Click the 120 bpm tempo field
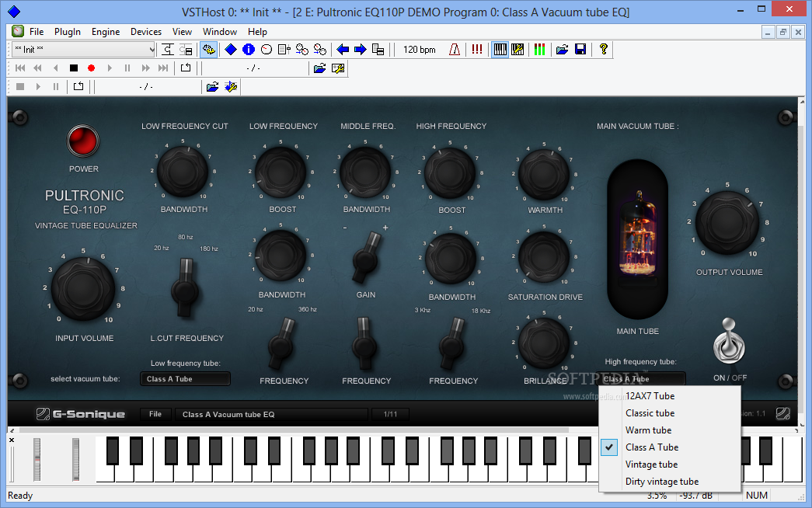Viewport: 812px width, 508px height. (x=419, y=50)
